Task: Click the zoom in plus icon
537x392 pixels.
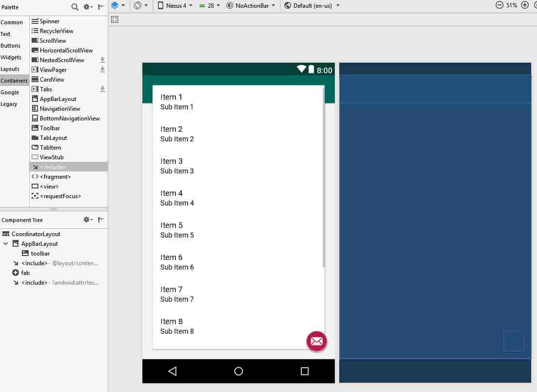Action: tap(525, 5)
